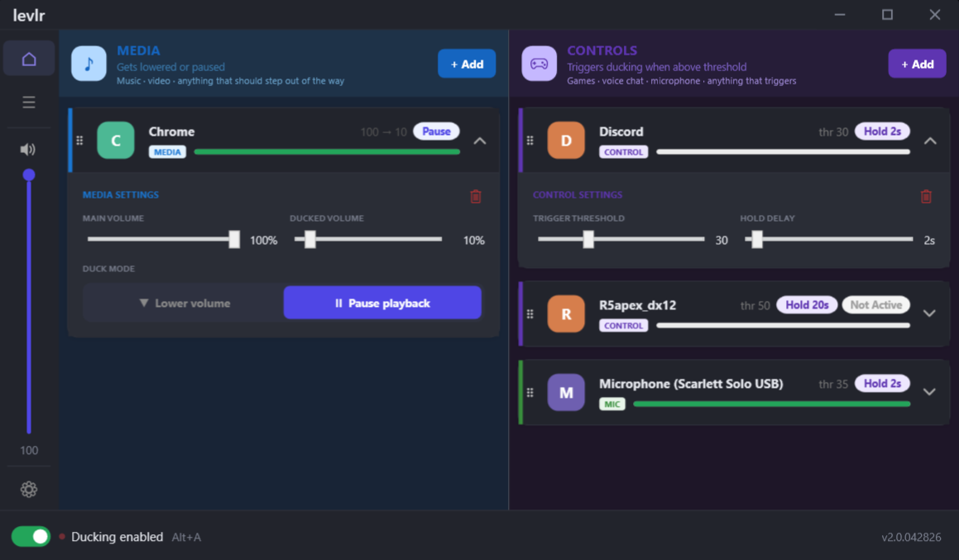Click the orange Discord app avatar
959x560 pixels.
[x=566, y=141]
